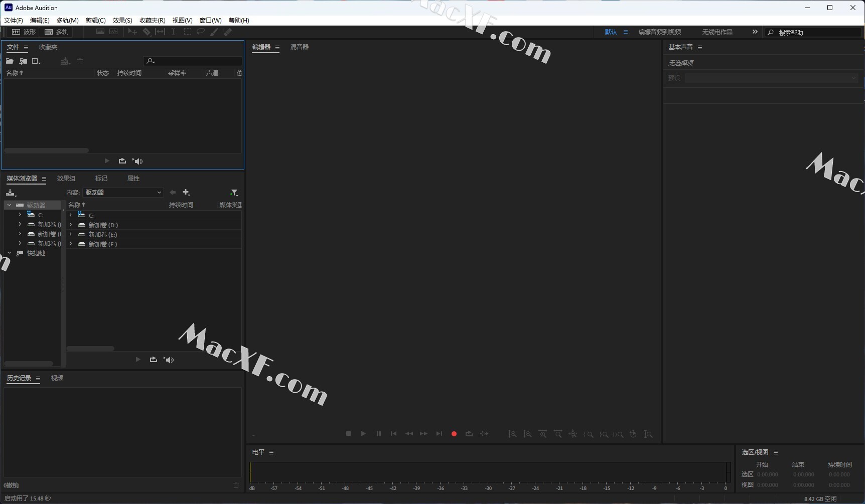This screenshot has width=865, height=504.
Task: Select Default (默认) workspace
Action: coord(611,32)
